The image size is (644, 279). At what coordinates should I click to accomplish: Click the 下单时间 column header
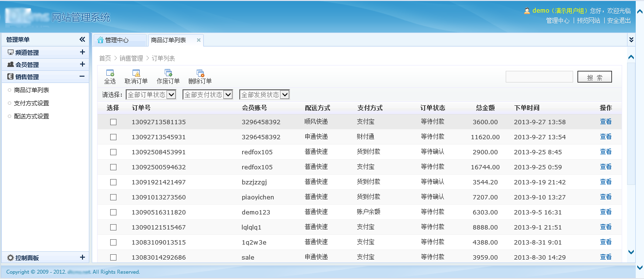(527, 108)
